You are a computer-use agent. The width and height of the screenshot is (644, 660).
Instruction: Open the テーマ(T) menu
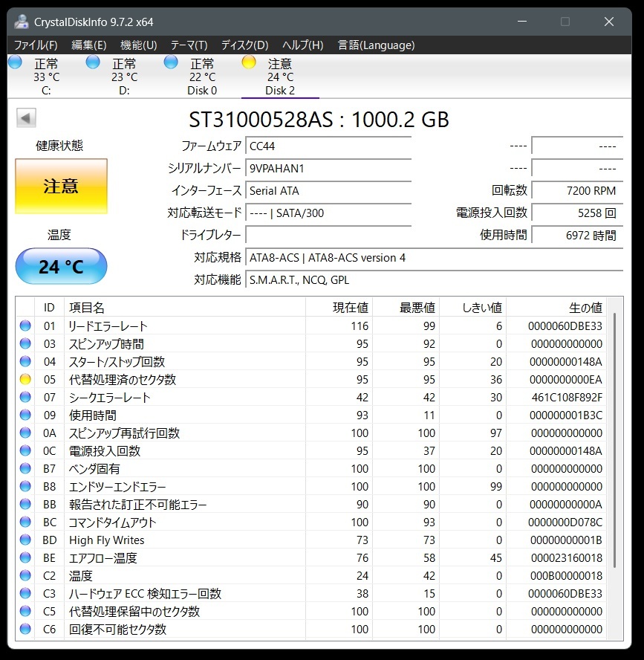(189, 45)
